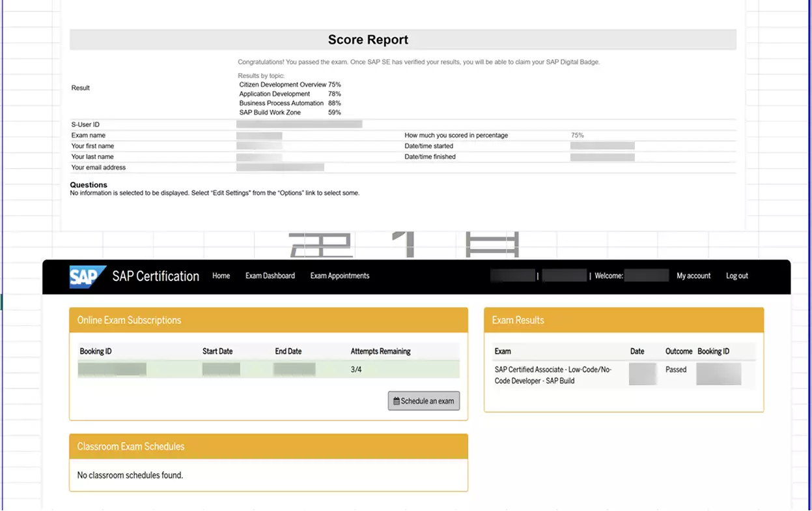812x511 pixels.
Task: Click the Attempts Remaining column header
Action: 380,351
